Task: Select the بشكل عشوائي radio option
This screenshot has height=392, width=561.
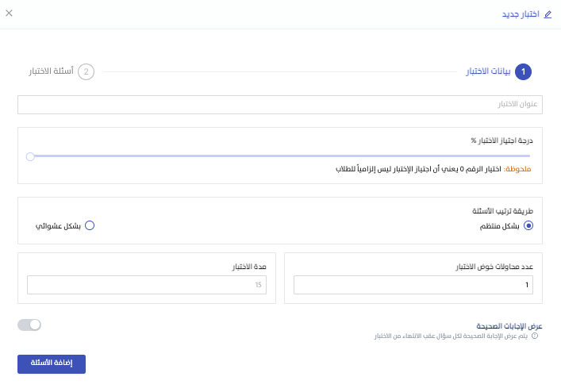Action: [x=90, y=225]
